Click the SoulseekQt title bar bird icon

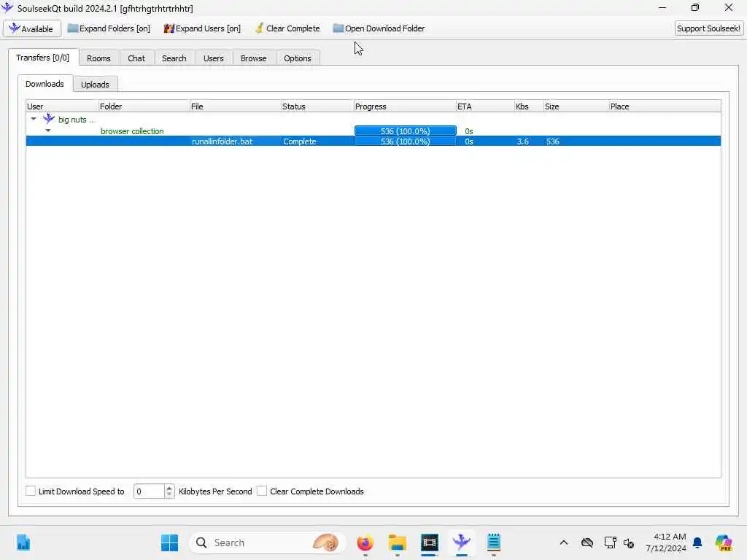tap(7, 7)
